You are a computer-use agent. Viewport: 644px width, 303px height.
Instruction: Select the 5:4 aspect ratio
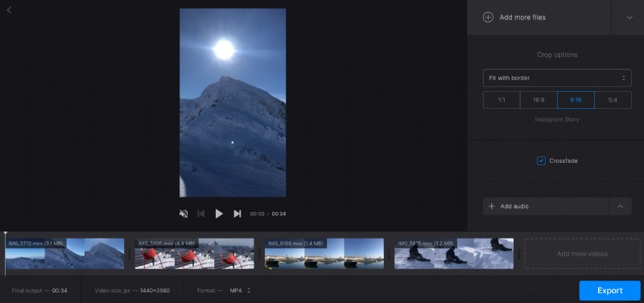point(613,100)
